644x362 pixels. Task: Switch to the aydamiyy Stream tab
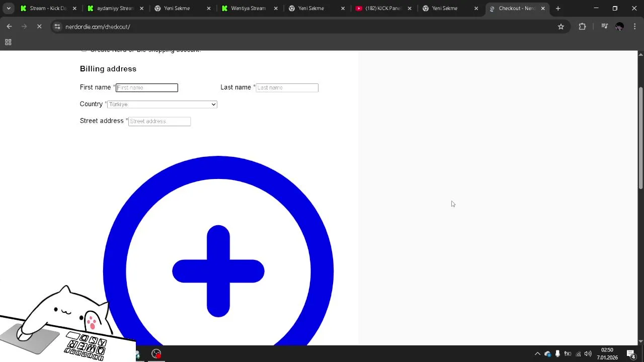tap(115, 9)
